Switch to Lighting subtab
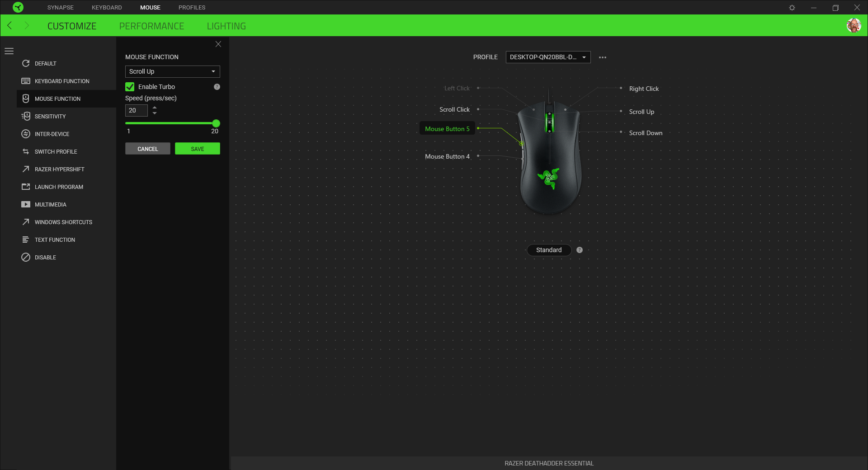868x470 pixels. 226,26
